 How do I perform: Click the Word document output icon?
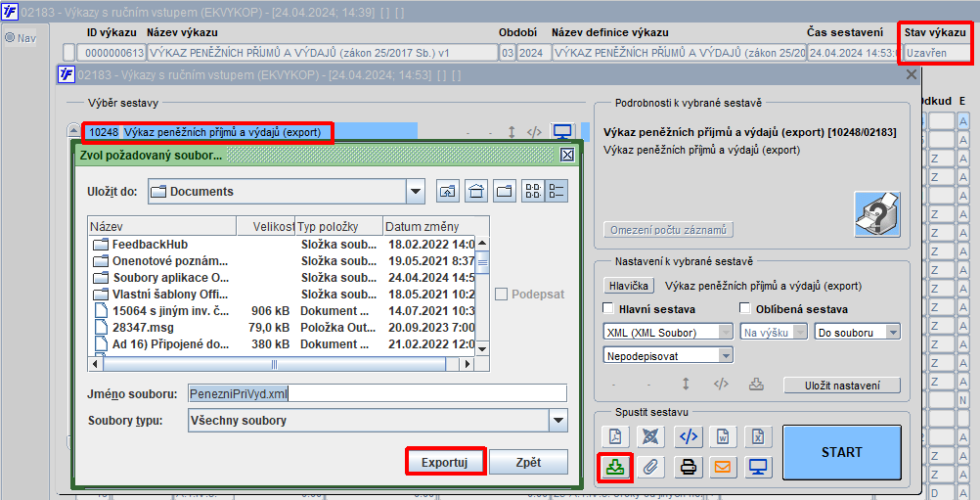point(723,436)
